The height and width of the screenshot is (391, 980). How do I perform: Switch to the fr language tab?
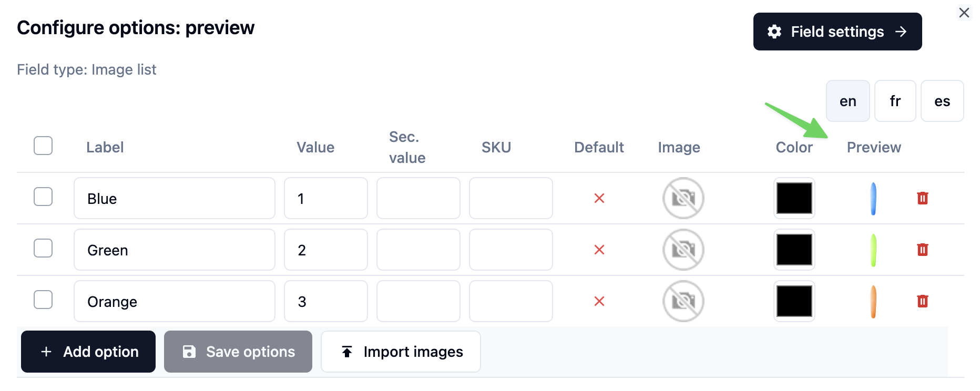[895, 100]
